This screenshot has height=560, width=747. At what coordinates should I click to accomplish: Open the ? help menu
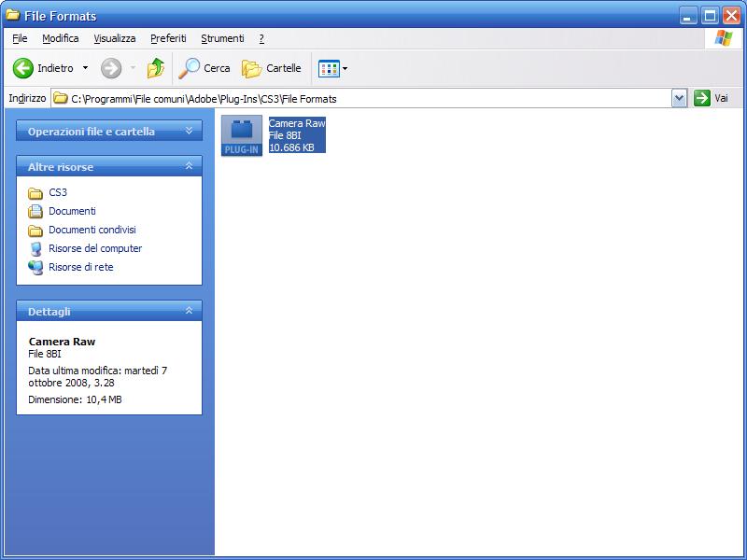coord(261,38)
